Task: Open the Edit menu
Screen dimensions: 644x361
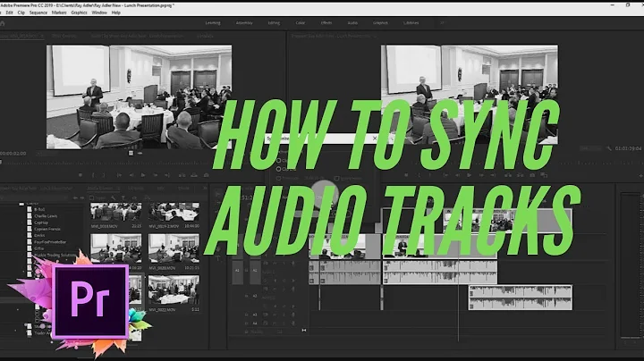Action: pyautogui.click(x=10, y=13)
